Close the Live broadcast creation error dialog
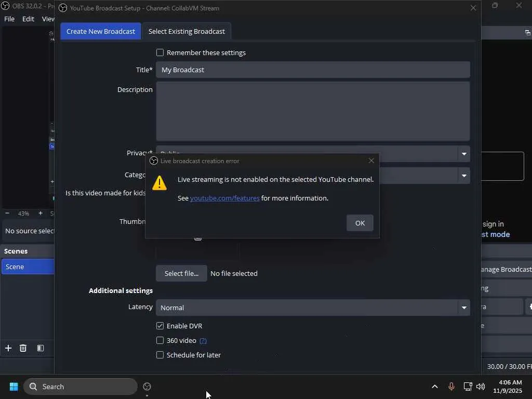 [x=371, y=161]
